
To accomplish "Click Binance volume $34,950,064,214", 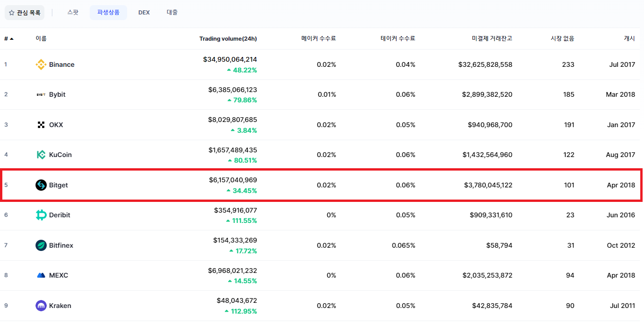I will tap(230, 59).
